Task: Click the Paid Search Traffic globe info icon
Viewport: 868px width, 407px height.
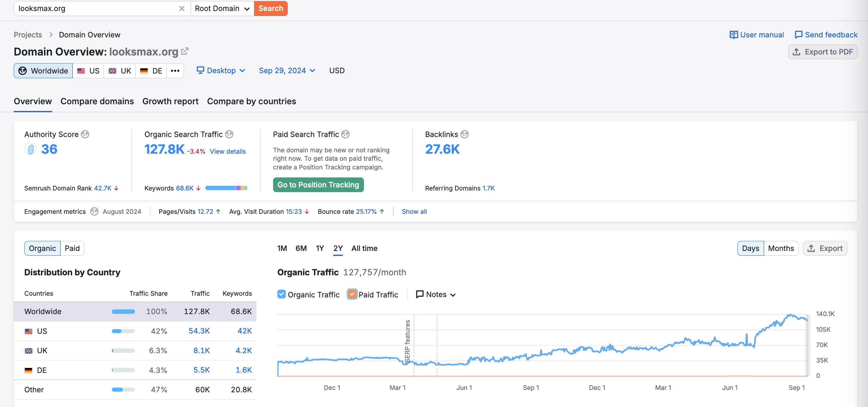Action: 346,134
